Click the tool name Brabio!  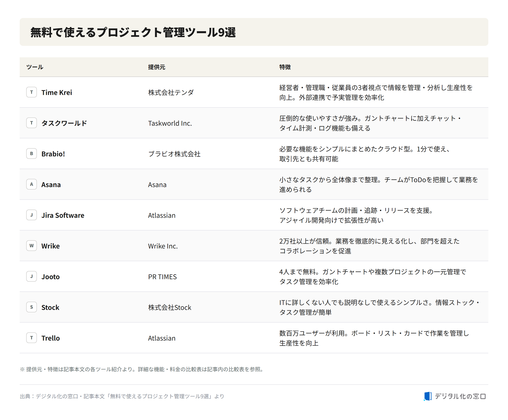[x=53, y=154]
